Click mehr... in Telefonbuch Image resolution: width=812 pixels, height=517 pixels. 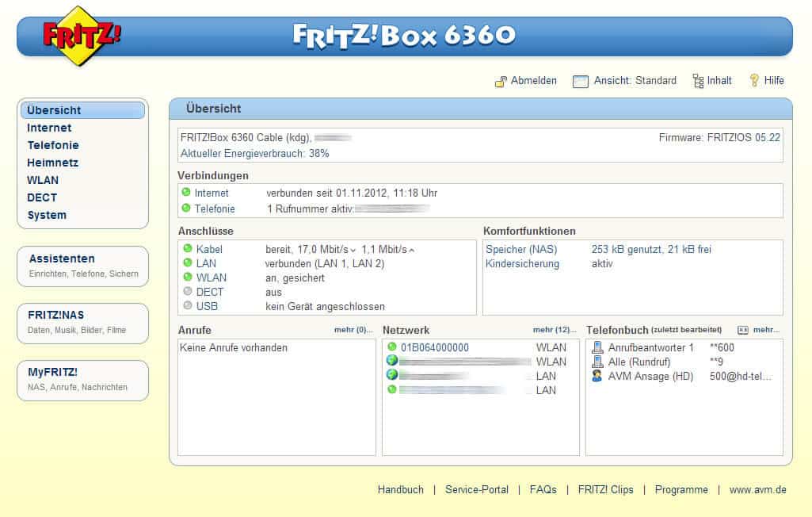766,330
